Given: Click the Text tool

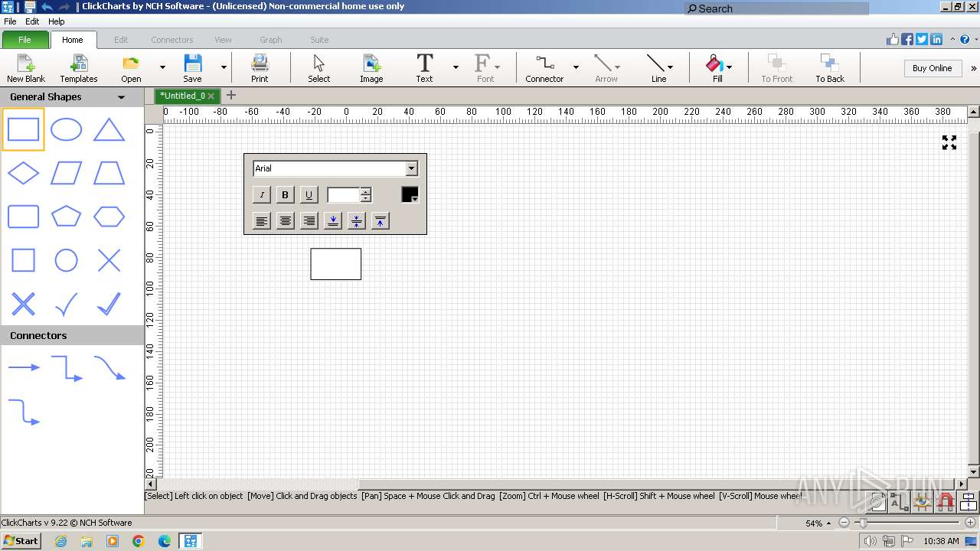Looking at the screenshot, I should coord(424,68).
